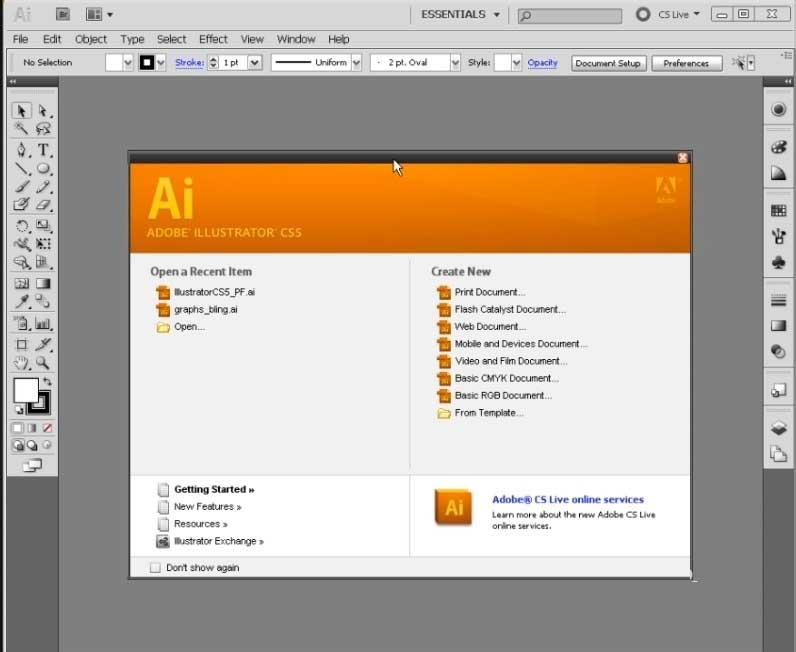
Task: Open the Type menu
Action: (x=132, y=39)
